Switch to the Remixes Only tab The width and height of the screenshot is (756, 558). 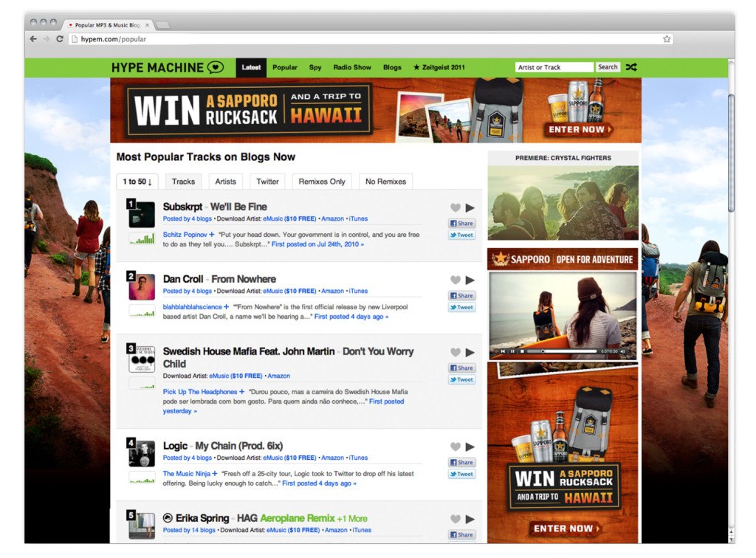point(322,182)
